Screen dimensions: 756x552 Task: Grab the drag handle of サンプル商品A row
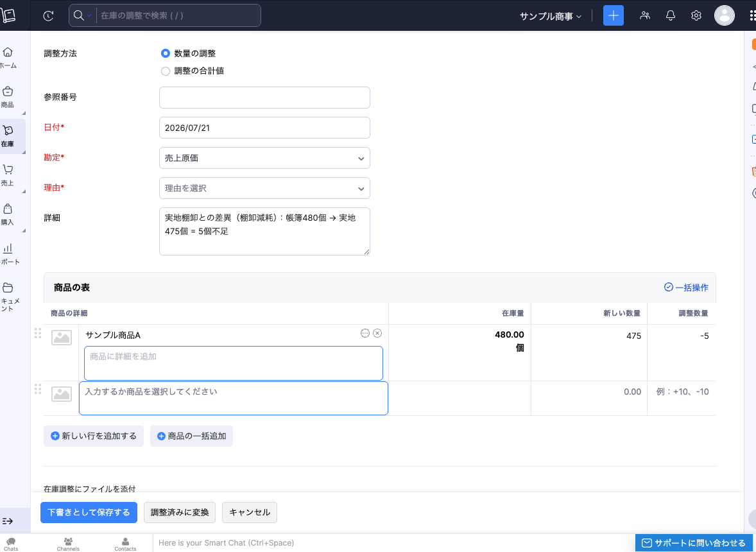click(38, 333)
